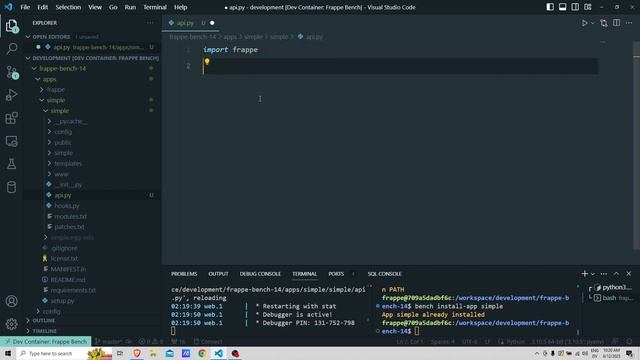This screenshot has height=360, width=640.
Task: Open the Remote Explorer view
Action: point(11,141)
